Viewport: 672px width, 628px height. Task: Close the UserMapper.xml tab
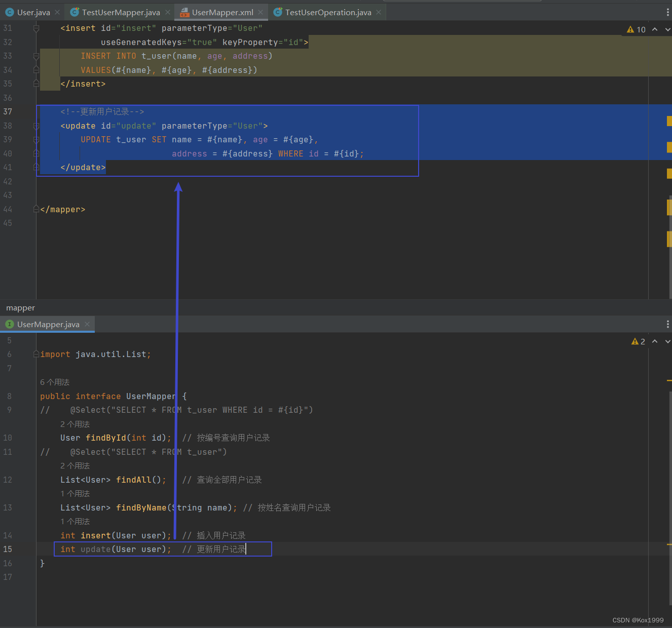point(260,12)
